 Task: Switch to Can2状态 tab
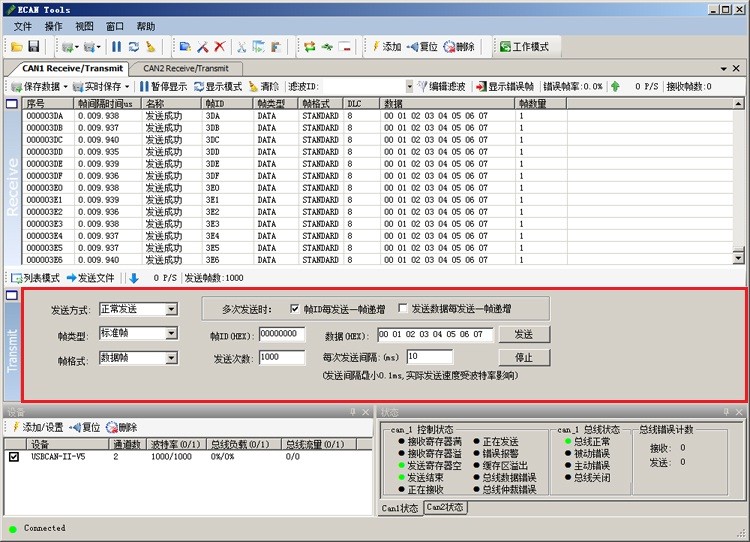coord(445,507)
